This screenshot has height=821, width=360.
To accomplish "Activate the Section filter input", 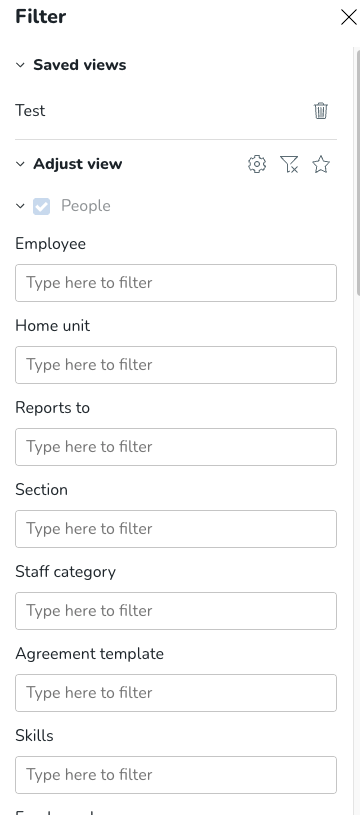I will pyautogui.click(x=176, y=529).
